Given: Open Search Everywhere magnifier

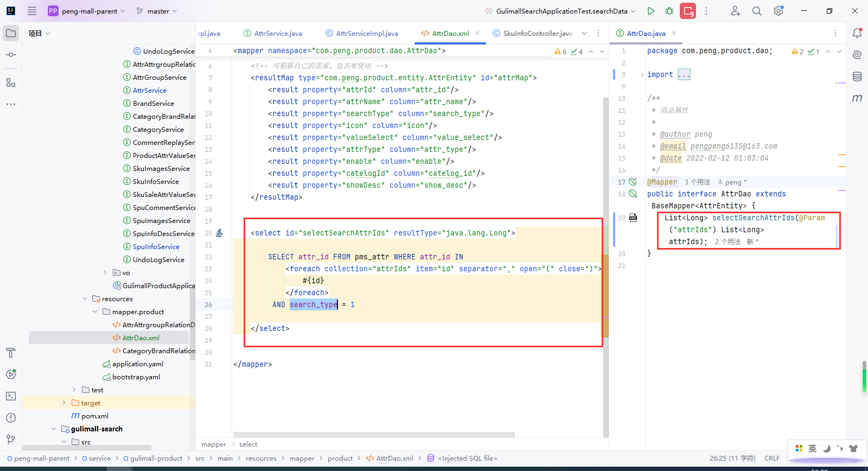Looking at the screenshot, I should tap(757, 11).
